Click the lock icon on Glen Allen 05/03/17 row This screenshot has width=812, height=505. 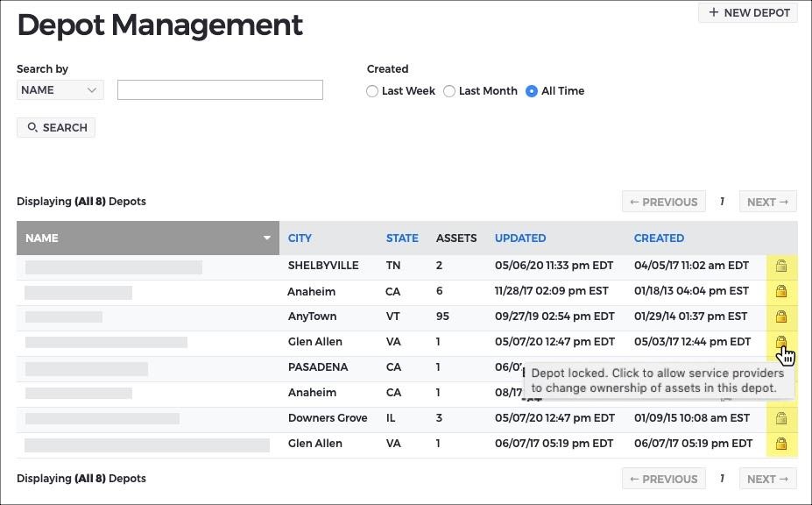(x=781, y=342)
